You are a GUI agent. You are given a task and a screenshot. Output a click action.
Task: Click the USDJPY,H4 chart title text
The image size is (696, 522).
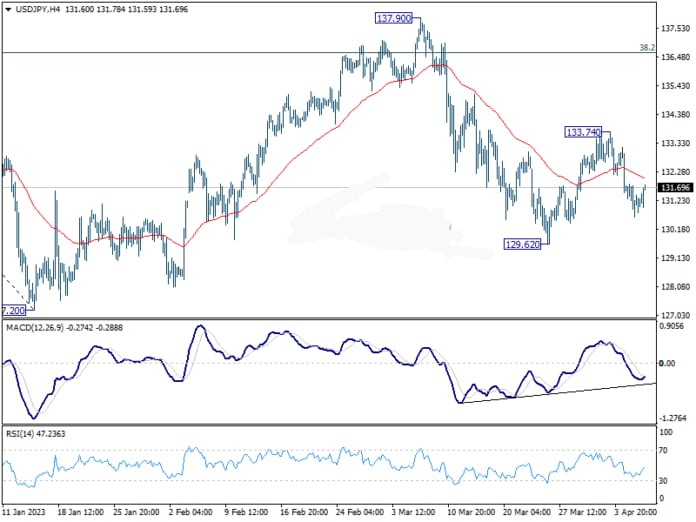pyautogui.click(x=40, y=9)
